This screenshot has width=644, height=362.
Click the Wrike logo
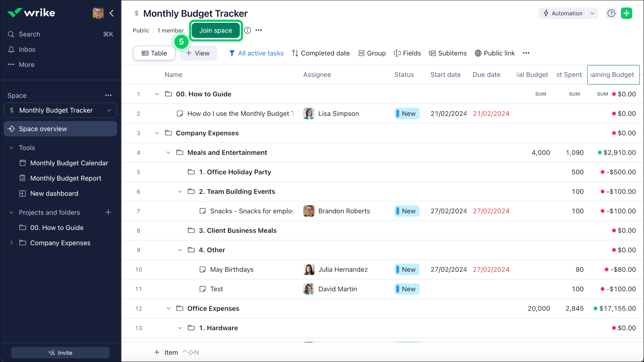pos(31,13)
